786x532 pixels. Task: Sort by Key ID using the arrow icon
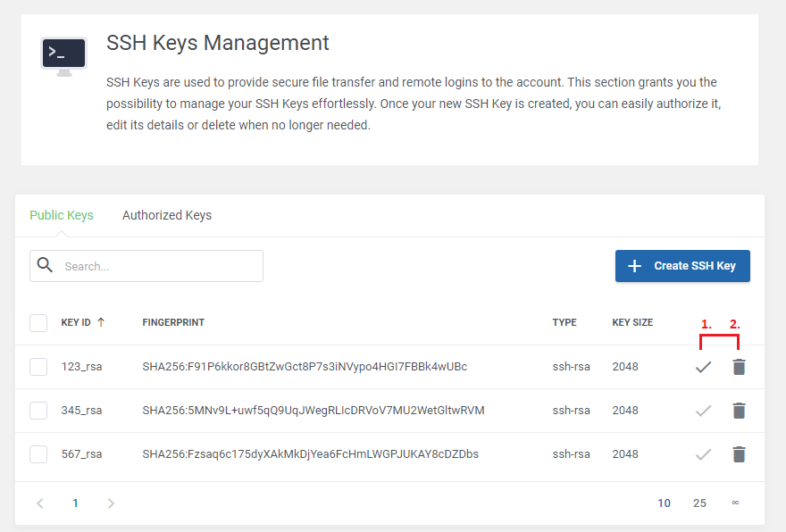[x=101, y=322]
